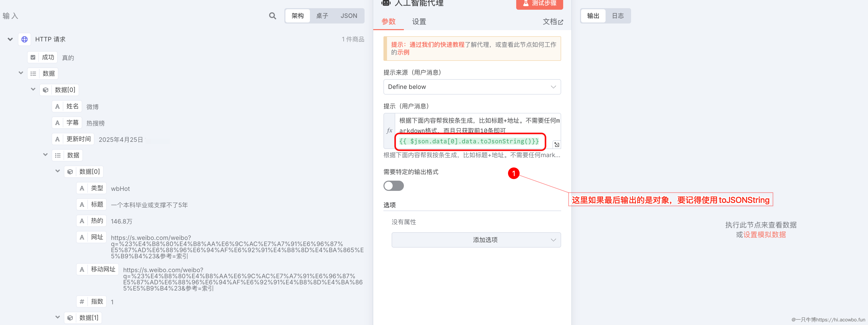Click the 成功 boolean checkbox icon
This screenshot has height=325, width=868.
point(33,57)
